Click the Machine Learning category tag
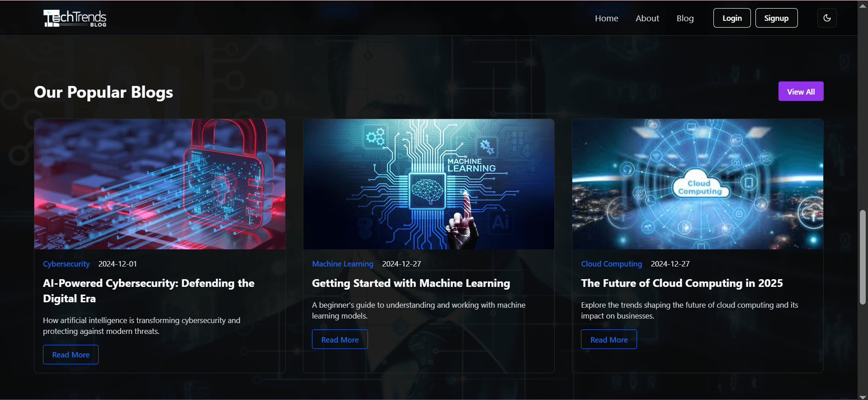The height and width of the screenshot is (400, 868). point(342,264)
